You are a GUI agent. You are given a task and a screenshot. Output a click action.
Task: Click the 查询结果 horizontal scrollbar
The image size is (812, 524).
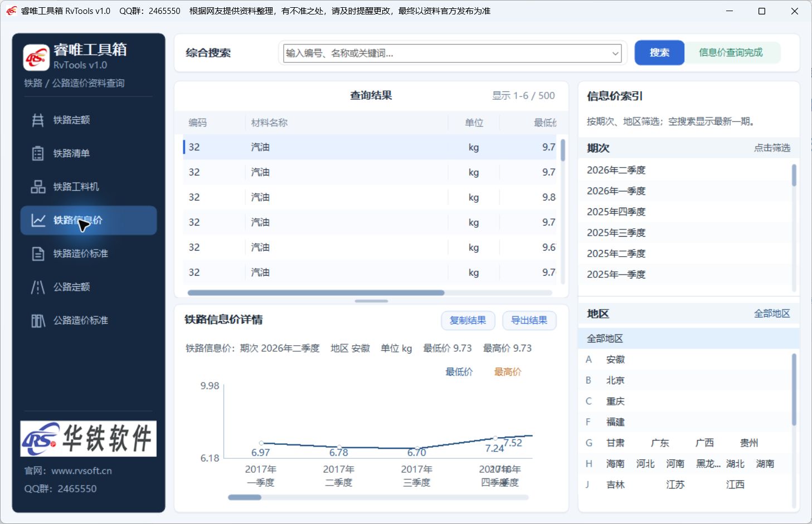click(x=316, y=292)
